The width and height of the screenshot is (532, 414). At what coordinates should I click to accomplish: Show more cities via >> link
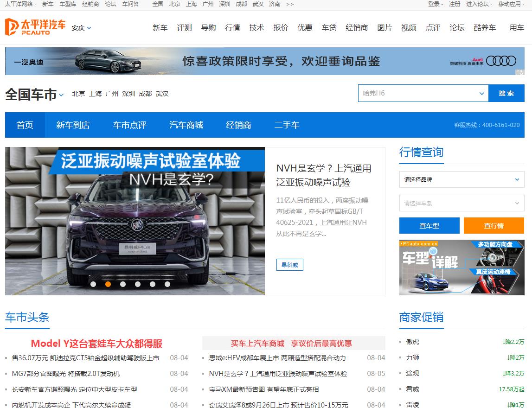(x=290, y=4)
